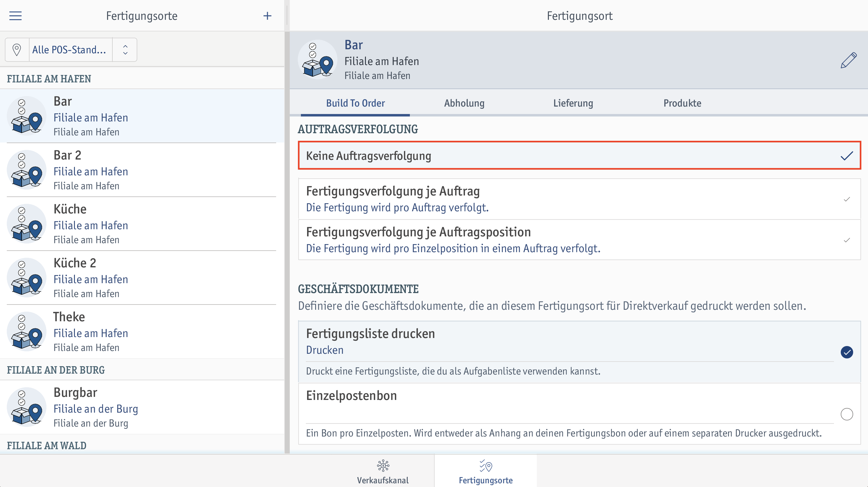The image size is (868, 487).
Task: Select Keine Auftragsverfolgung option
Action: tap(579, 156)
